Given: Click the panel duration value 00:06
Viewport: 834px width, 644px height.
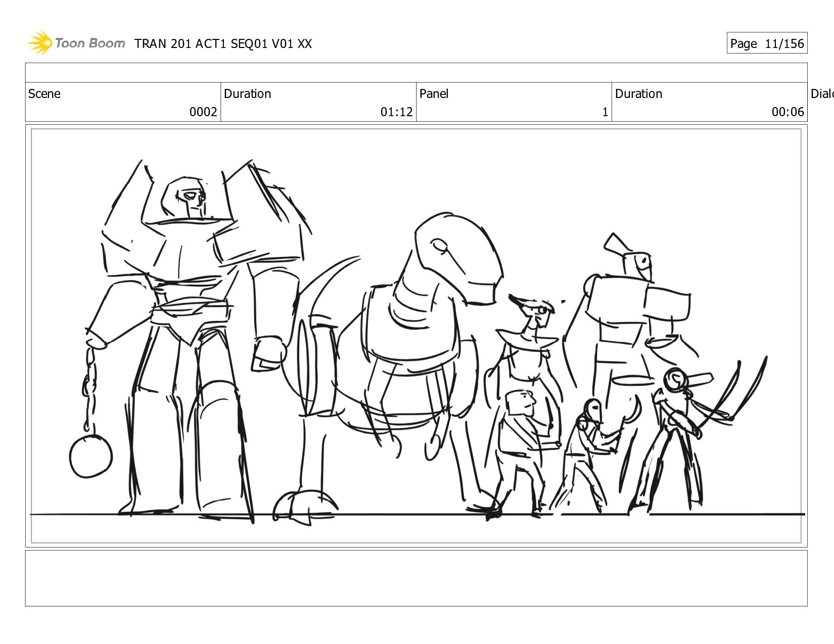Looking at the screenshot, I should [787, 112].
